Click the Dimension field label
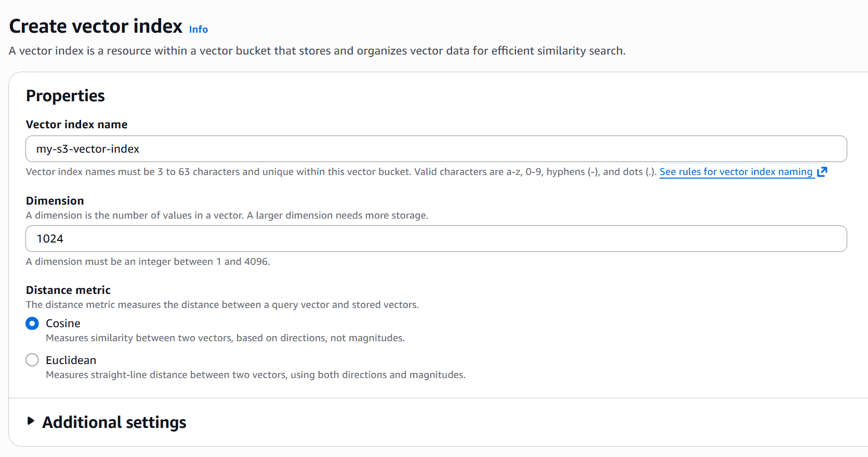 [55, 201]
